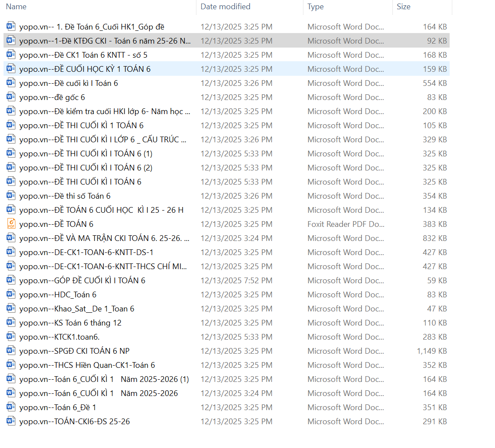Click the Type column header
Screen dimensions: 495x448
[315, 7]
